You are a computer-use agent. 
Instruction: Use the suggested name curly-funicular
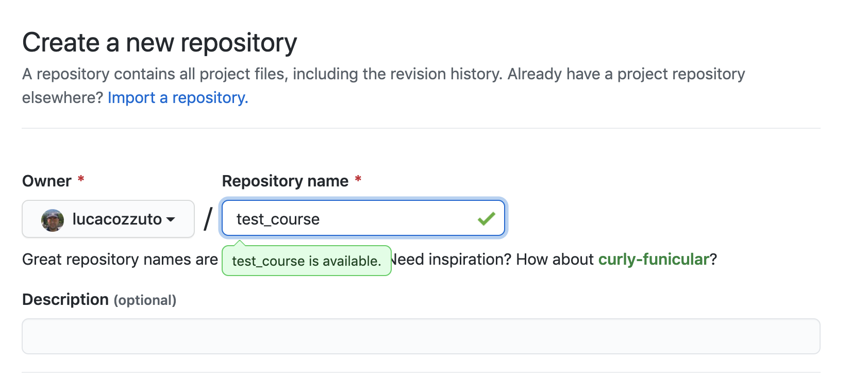pos(654,259)
